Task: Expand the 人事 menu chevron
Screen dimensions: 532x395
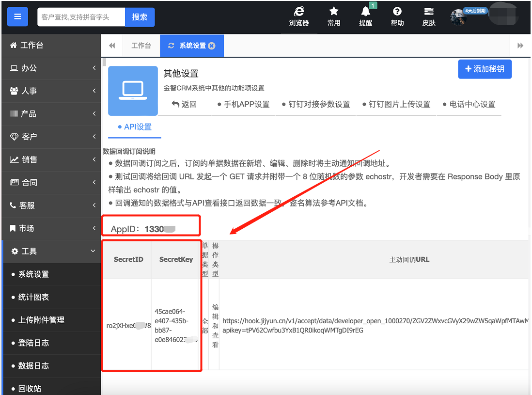Action: (94, 91)
